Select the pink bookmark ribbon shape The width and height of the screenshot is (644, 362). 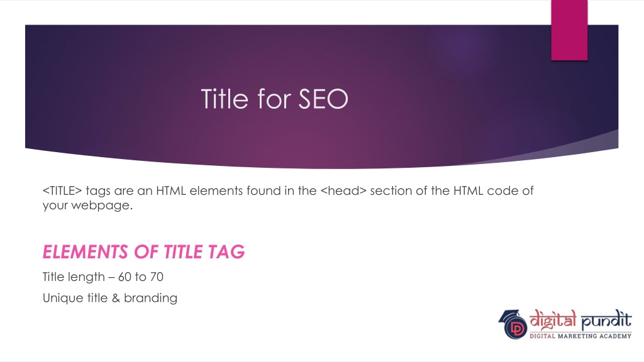pos(569,30)
